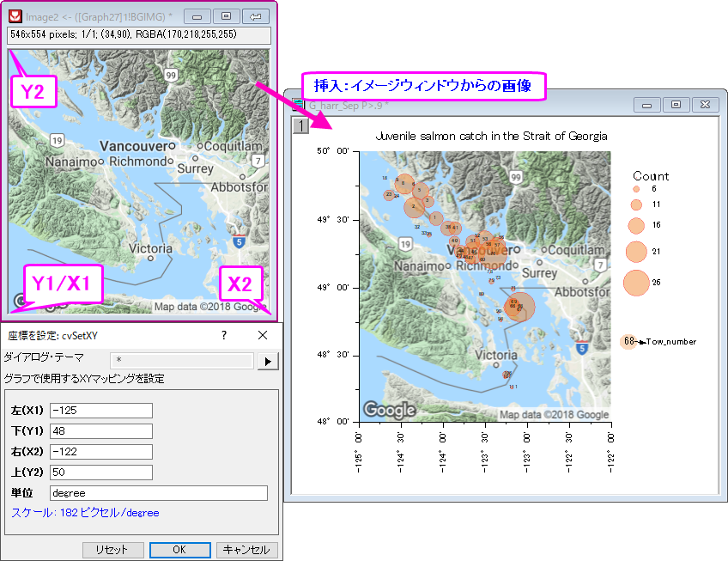The width and height of the screenshot is (728, 561).
Task: Click layer 1 icon in graph window
Action: point(300,125)
